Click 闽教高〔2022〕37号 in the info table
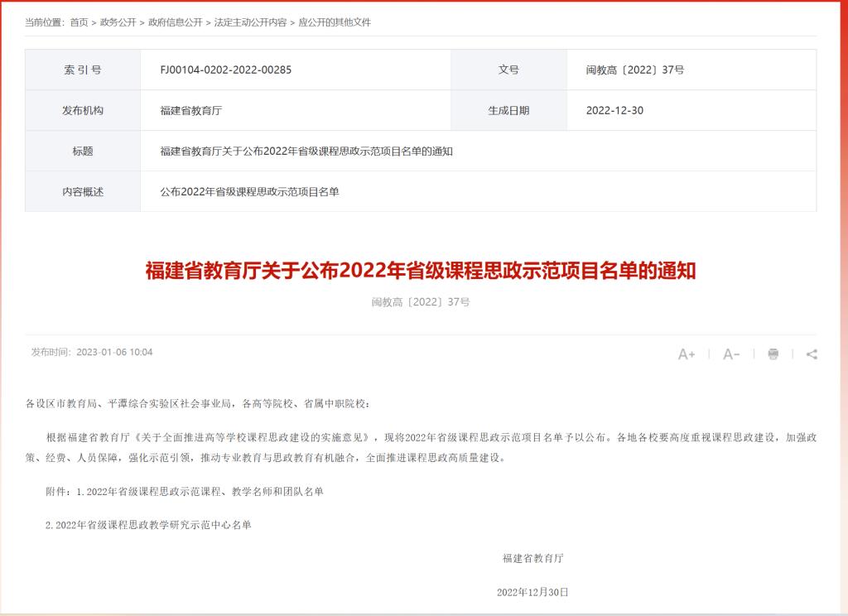The image size is (848, 616). (635, 70)
